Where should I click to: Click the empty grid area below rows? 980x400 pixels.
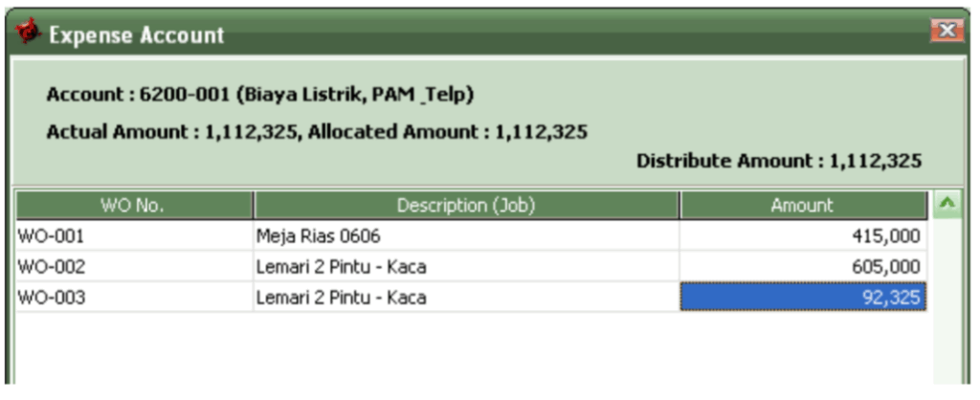coord(472,348)
